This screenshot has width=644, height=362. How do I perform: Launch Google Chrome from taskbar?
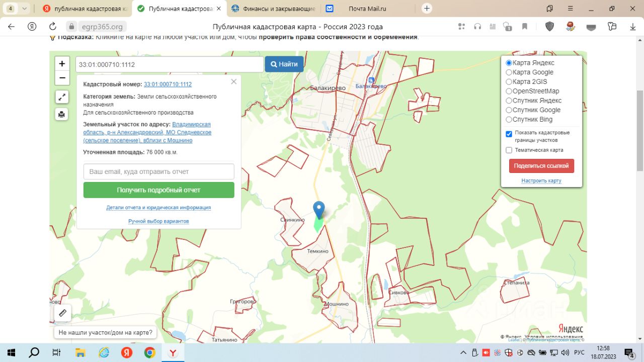point(149,352)
